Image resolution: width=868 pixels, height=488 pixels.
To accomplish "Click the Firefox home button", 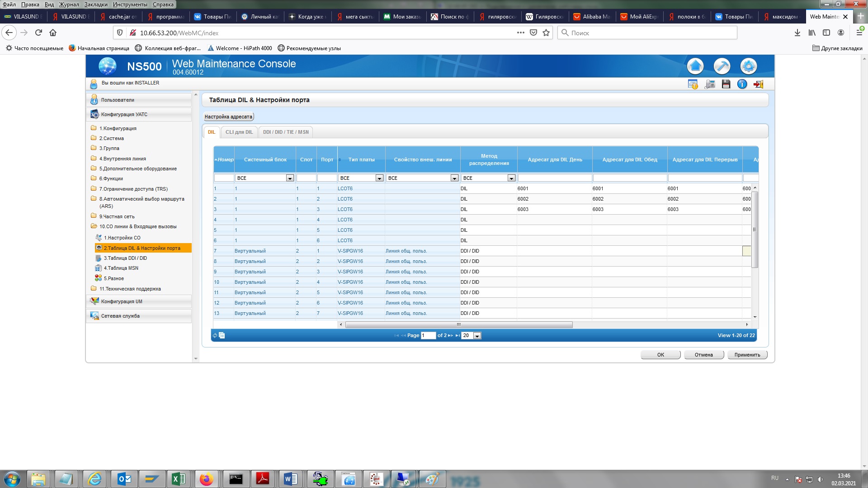I will [x=53, y=33].
